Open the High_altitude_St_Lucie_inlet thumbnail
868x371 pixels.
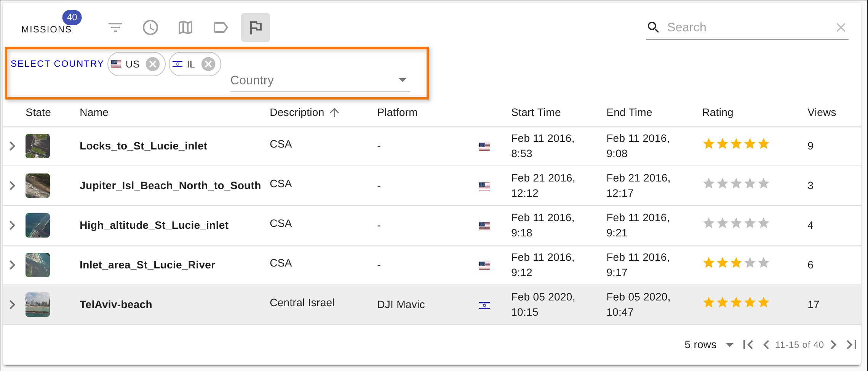click(37, 225)
